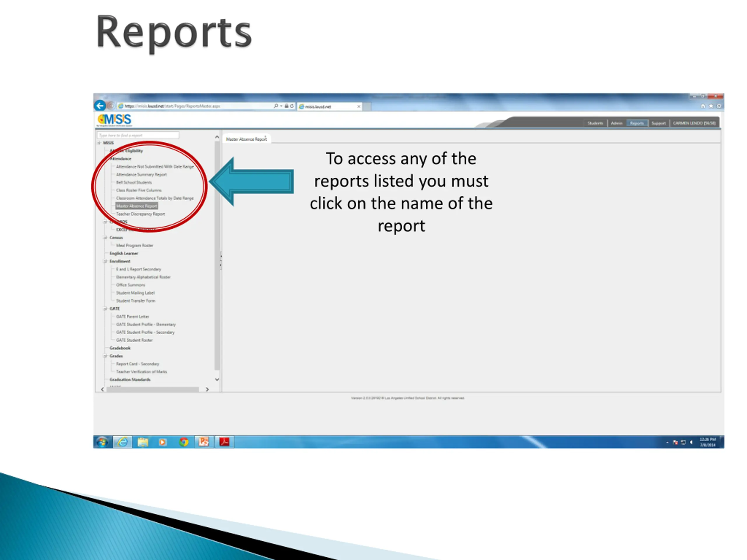Open Class Roster Five Columns report
The image size is (747, 560).
point(139,190)
